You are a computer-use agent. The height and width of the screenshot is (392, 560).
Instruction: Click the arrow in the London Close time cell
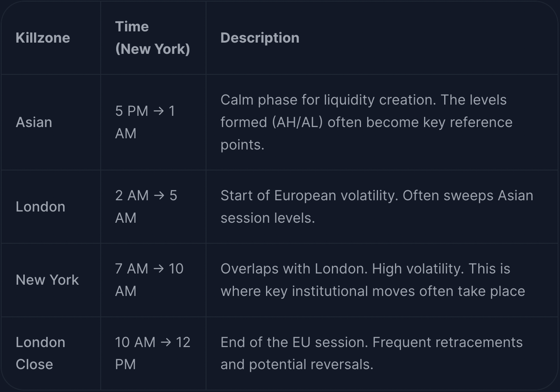click(x=166, y=342)
